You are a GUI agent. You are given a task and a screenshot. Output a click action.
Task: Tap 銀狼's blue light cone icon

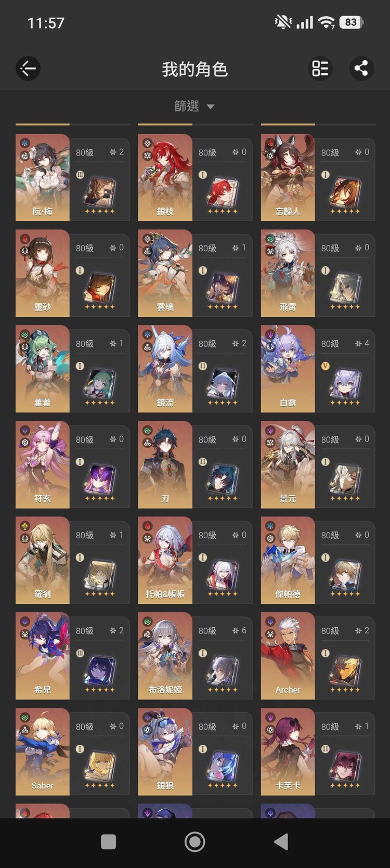222,766
